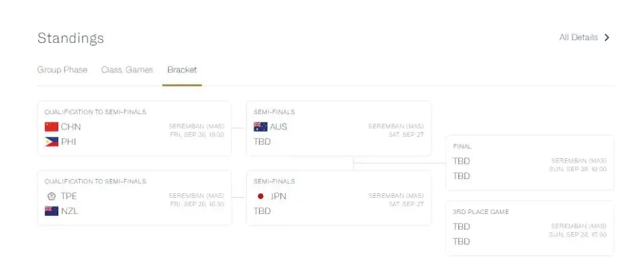Click the Japan flag icon

pos(260,196)
